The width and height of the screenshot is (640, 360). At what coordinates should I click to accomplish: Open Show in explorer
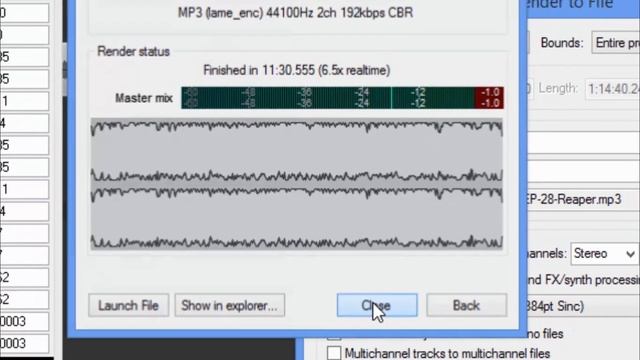230,305
